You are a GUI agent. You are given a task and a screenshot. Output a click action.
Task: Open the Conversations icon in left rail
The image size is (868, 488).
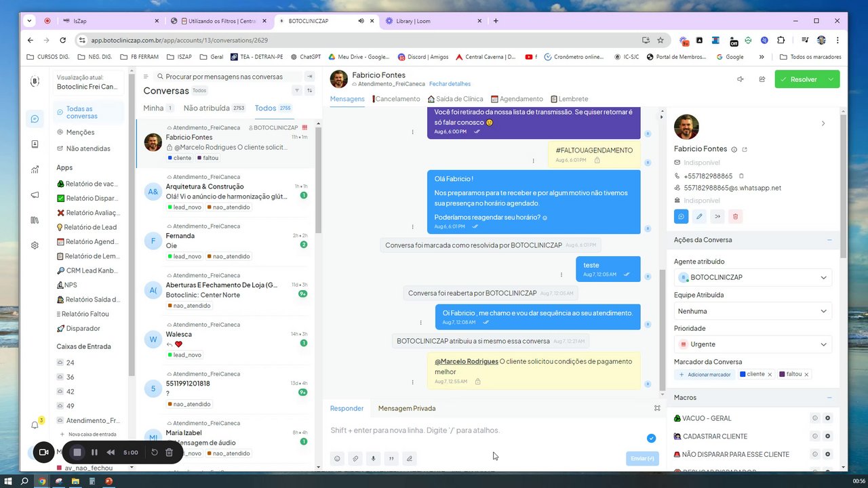35,119
